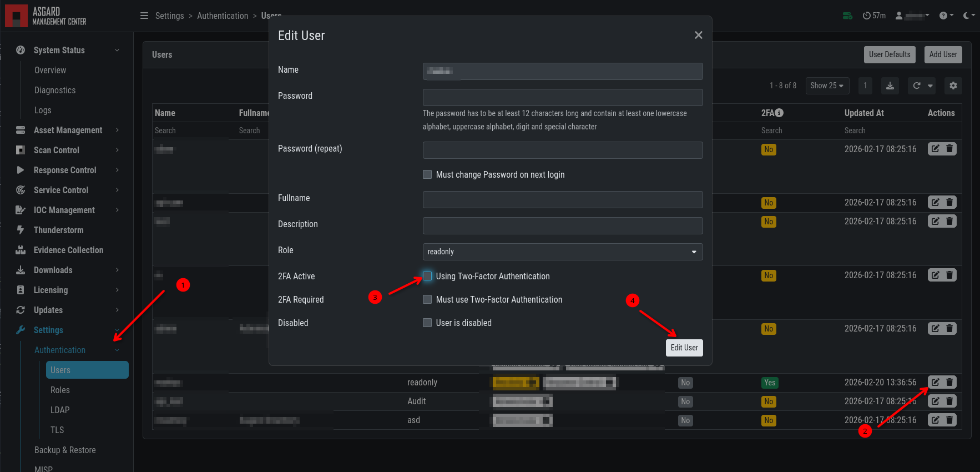Check User is disabled checkbox
The height and width of the screenshot is (472, 980).
[427, 323]
